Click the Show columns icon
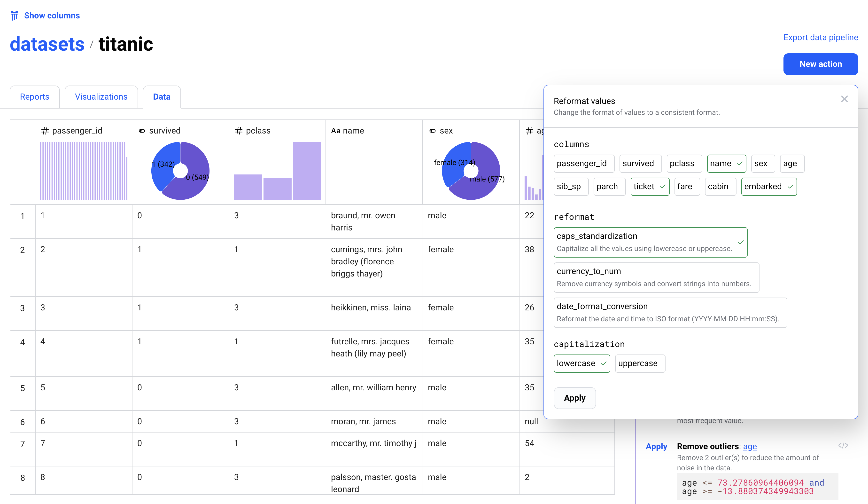Viewport: 868px width, 504px height. tap(14, 16)
